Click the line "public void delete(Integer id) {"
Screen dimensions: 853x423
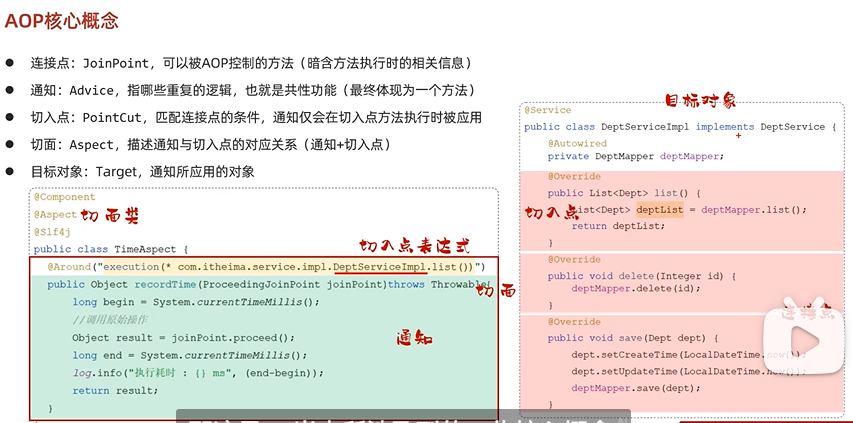(642, 276)
